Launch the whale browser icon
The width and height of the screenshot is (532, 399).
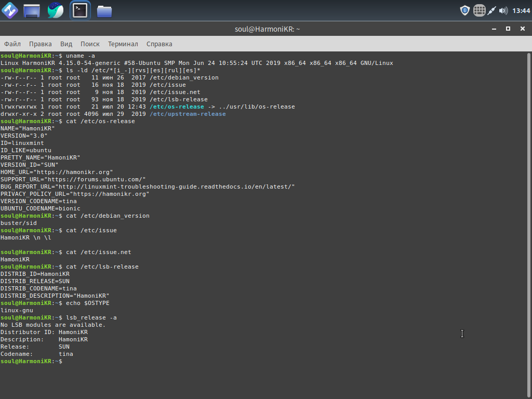55,10
